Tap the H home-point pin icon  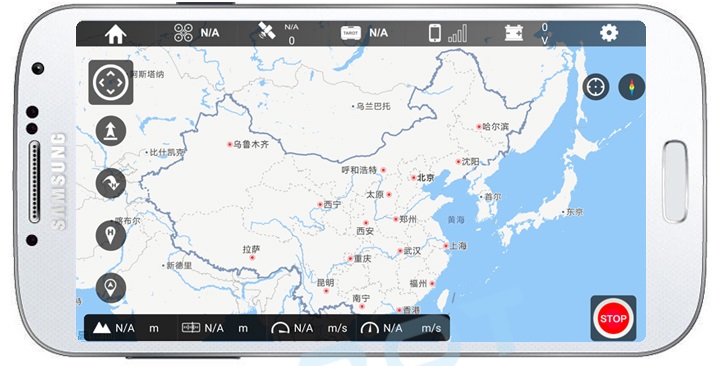[111, 235]
